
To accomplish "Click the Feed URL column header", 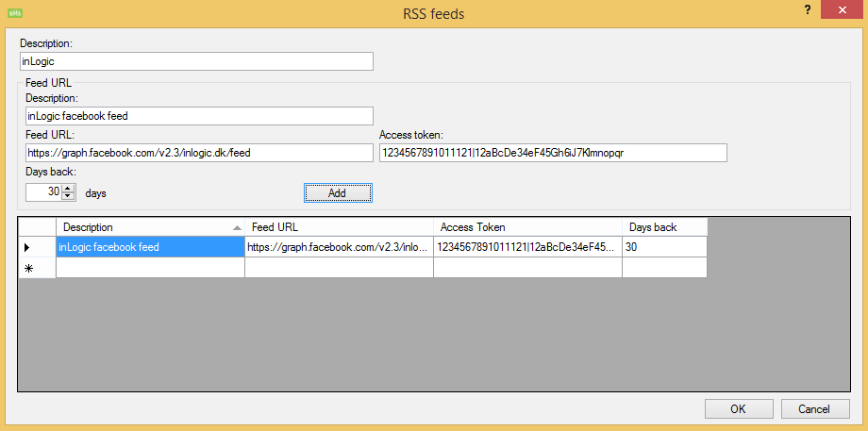I will click(x=339, y=227).
